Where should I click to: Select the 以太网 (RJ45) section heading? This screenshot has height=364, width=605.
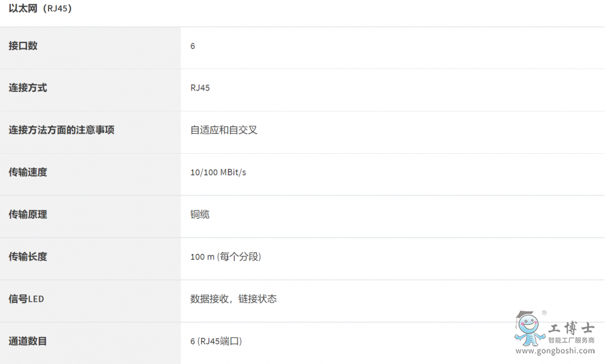click(x=40, y=9)
